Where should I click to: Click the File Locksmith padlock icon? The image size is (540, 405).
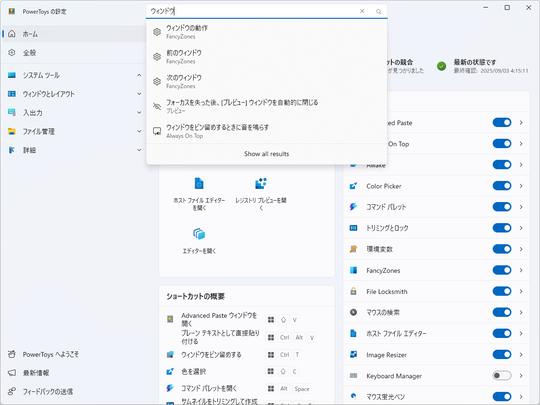click(353, 291)
